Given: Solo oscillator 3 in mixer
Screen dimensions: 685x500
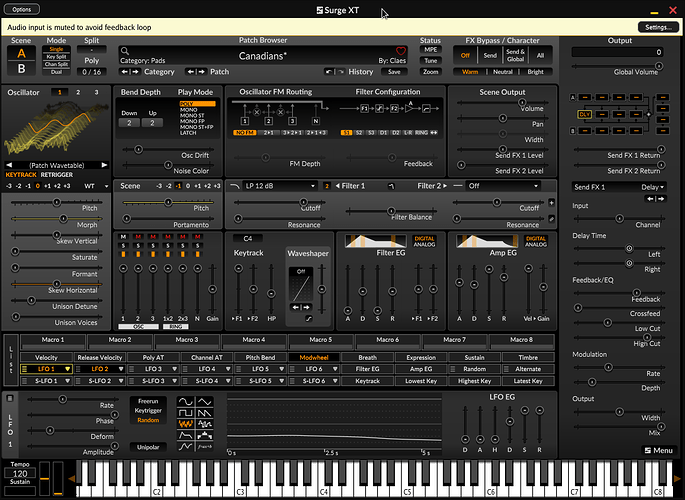Looking at the screenshot, I should [153, 245].
